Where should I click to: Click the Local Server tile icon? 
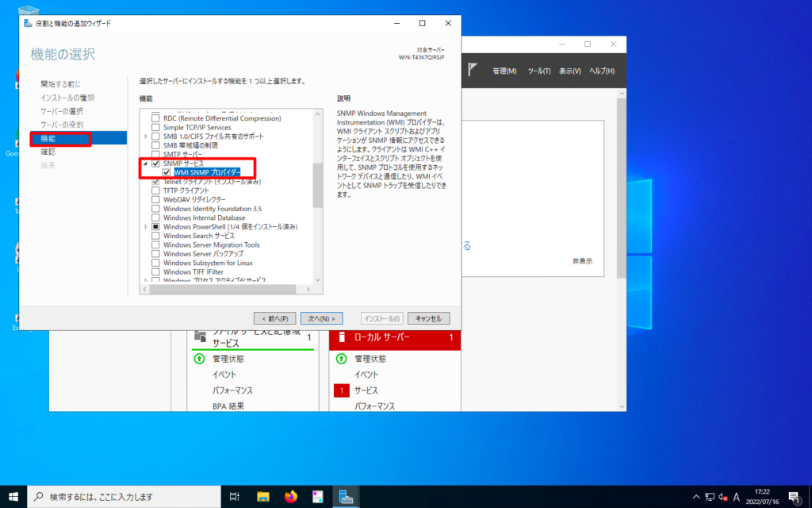[x=341, y=337]
